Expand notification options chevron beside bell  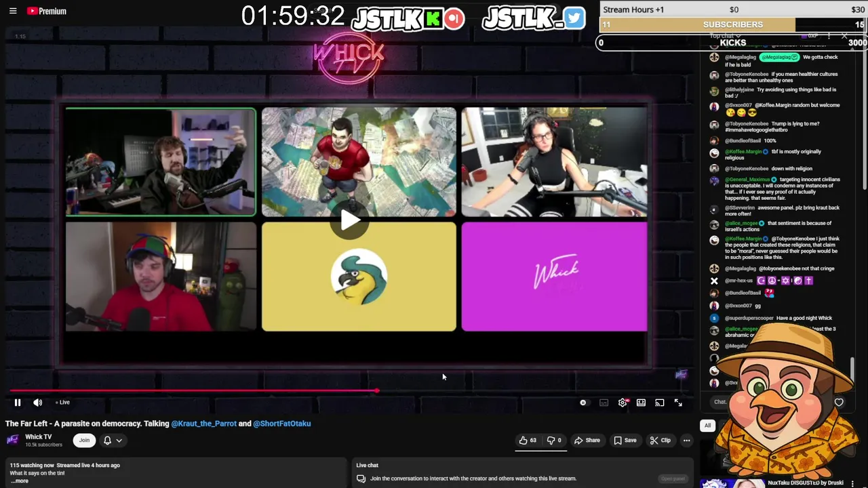[x=119, y=441]
